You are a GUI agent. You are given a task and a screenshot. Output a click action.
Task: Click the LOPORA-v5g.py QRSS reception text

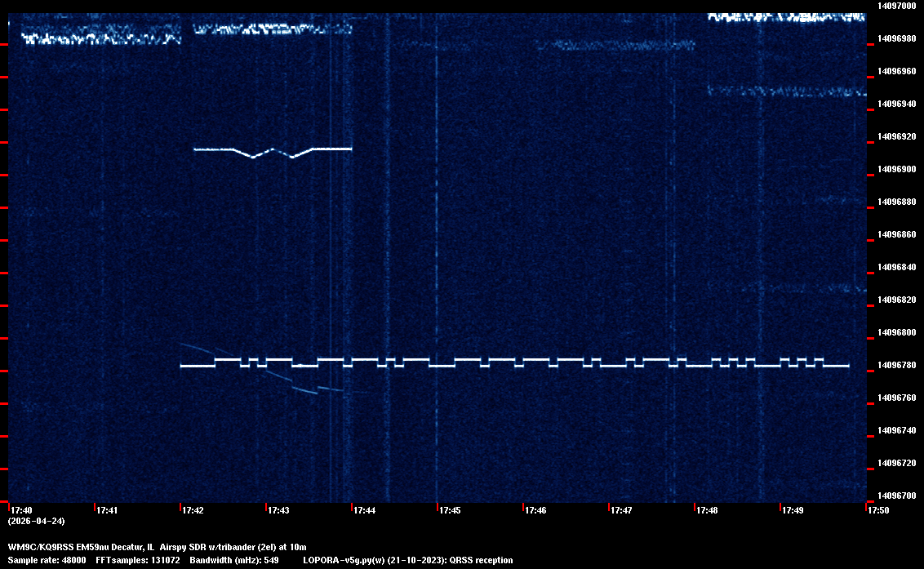[407, 560]
